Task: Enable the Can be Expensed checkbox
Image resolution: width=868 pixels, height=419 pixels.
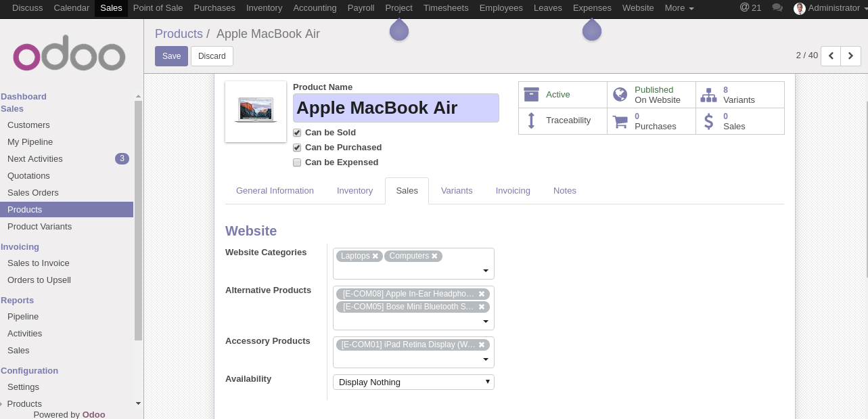Action: pos(297,162)
